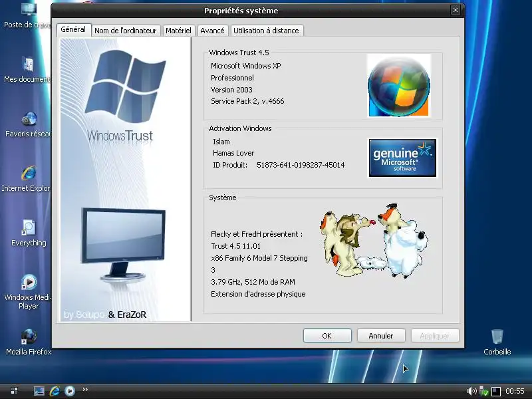Screen dimensions: 532x399
Task: Click 'Service Pack 2, v.4666' text
Action: pos(247,101)
